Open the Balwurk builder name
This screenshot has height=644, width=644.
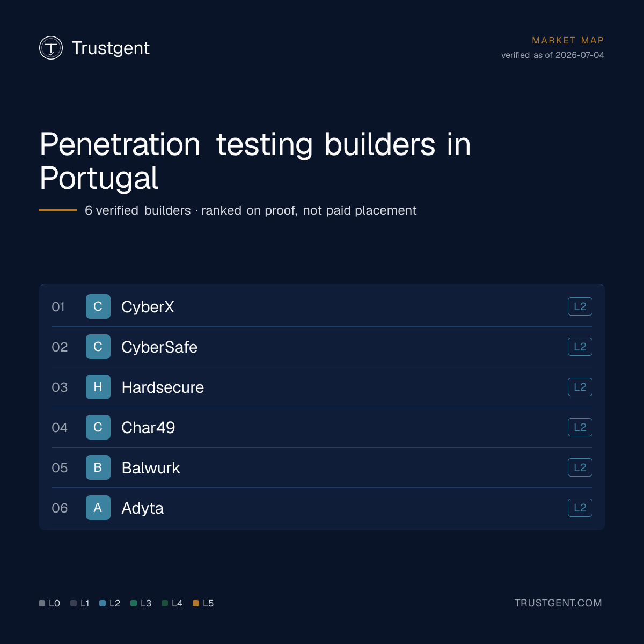point(151,468)
